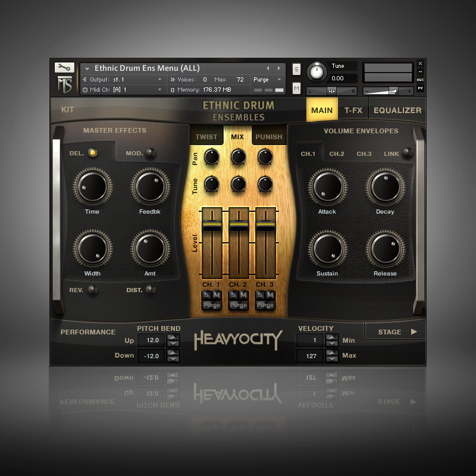Switch to the MAIN tab

[x=322, y=110]
